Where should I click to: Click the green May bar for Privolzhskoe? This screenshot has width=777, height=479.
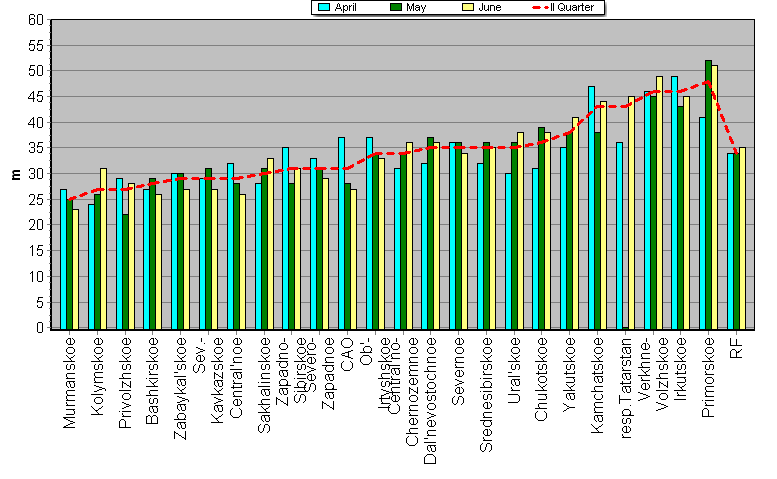(125, 272)
